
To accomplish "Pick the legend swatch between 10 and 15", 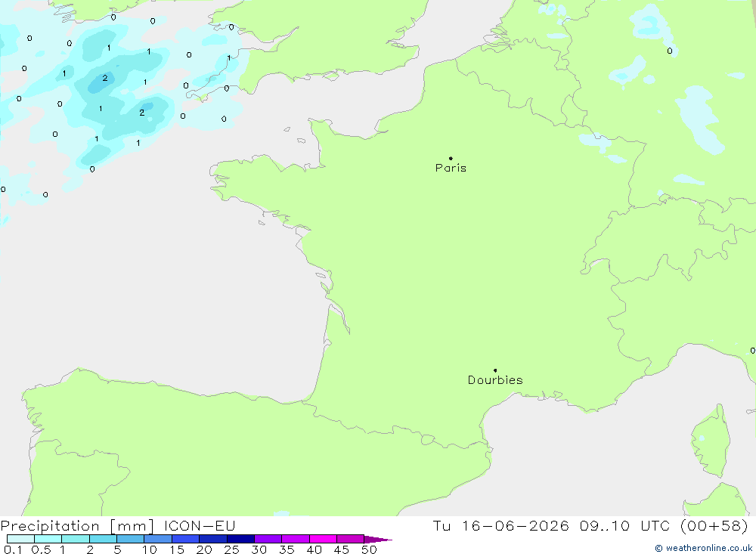I will (x=158, y=539).
